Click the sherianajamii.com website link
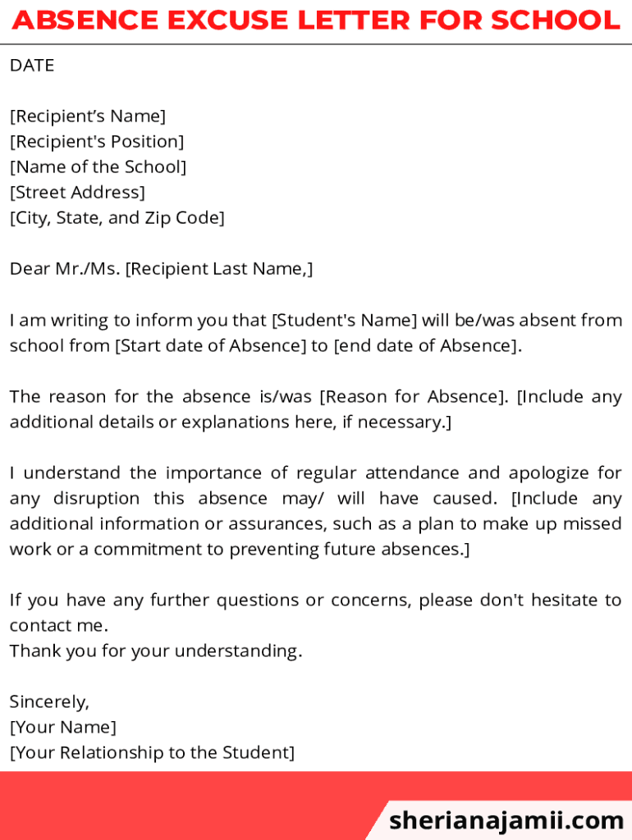Image resolution: width=632 pixels, height=840 pixels. pos(506,819)
